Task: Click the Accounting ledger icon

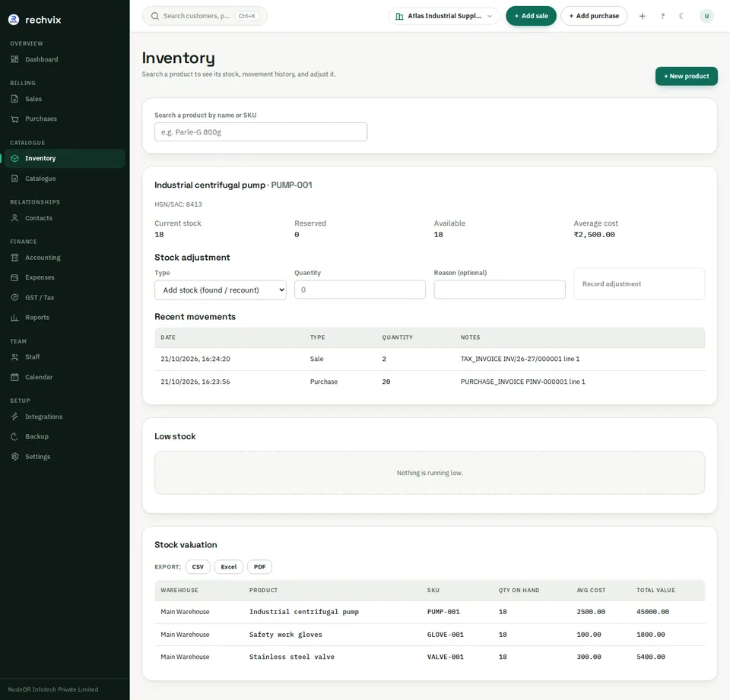Action: click(15, 258)
